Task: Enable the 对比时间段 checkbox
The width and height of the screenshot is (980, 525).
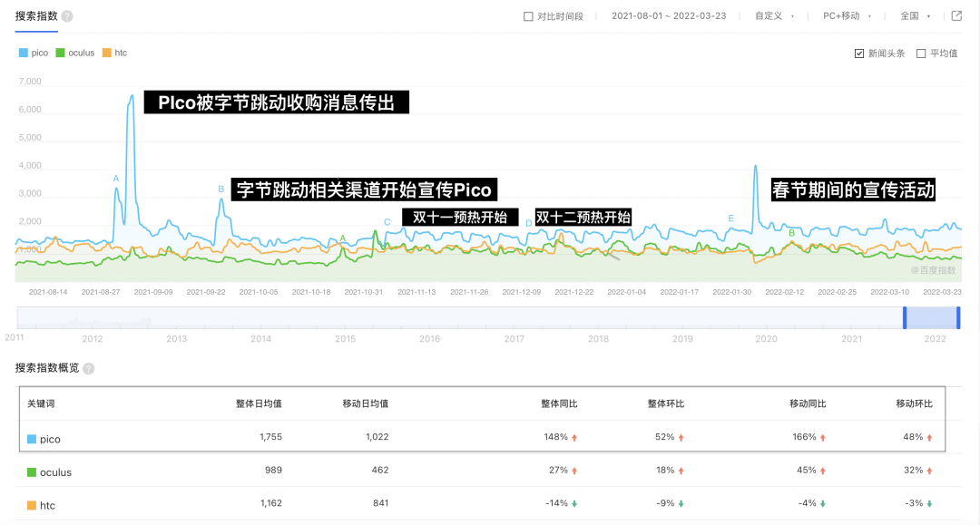Action: click(528, 16)
